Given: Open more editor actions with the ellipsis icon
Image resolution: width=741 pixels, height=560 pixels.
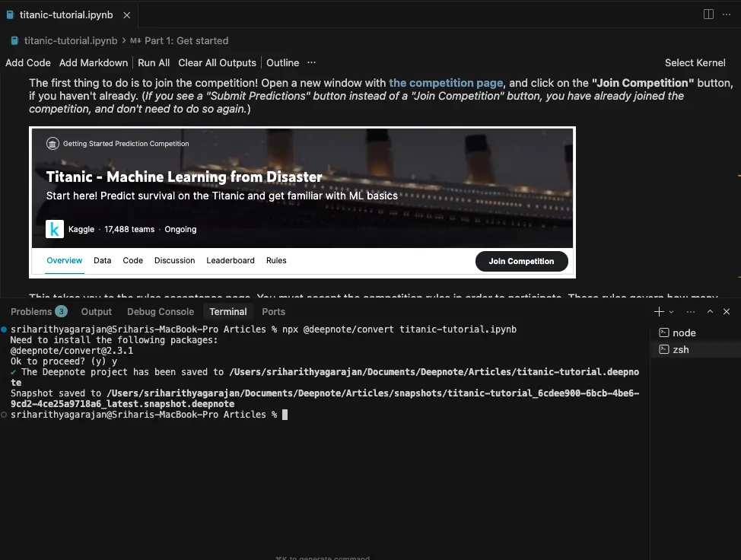Looking at the screenshot, I should 727,14.
